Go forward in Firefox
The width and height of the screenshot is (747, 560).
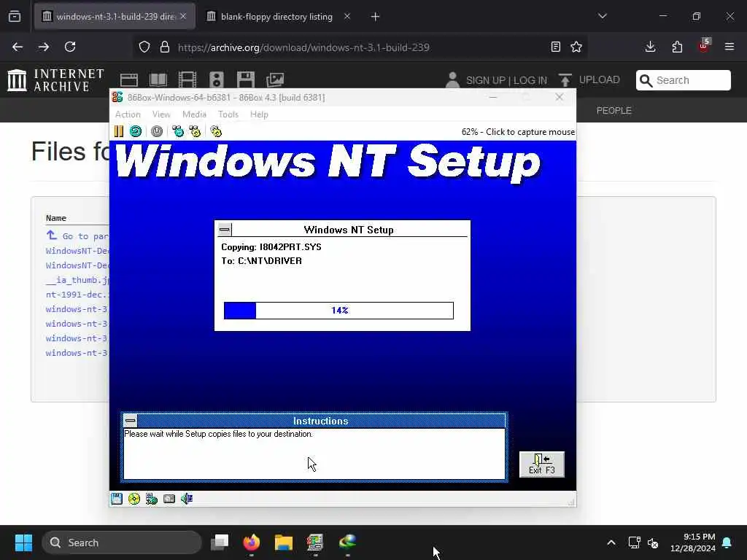click(43, 47)
